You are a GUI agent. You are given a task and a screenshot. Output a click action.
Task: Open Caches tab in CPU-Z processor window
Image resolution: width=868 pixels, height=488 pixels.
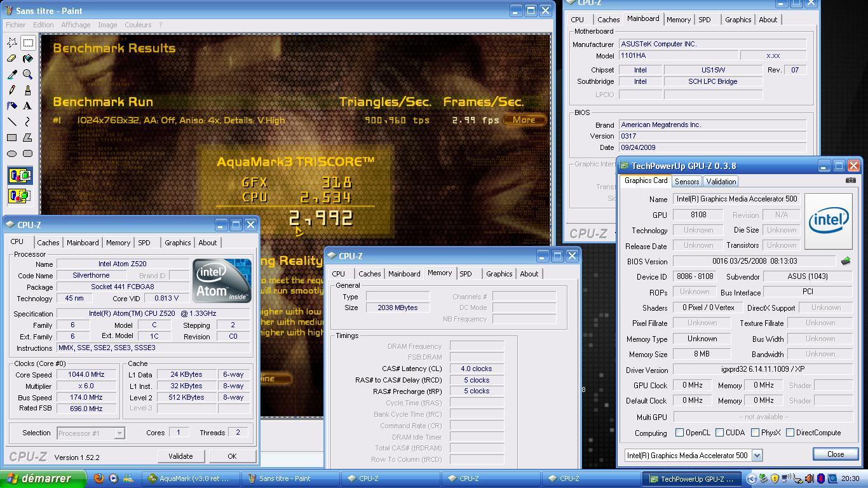coord(48,243)
